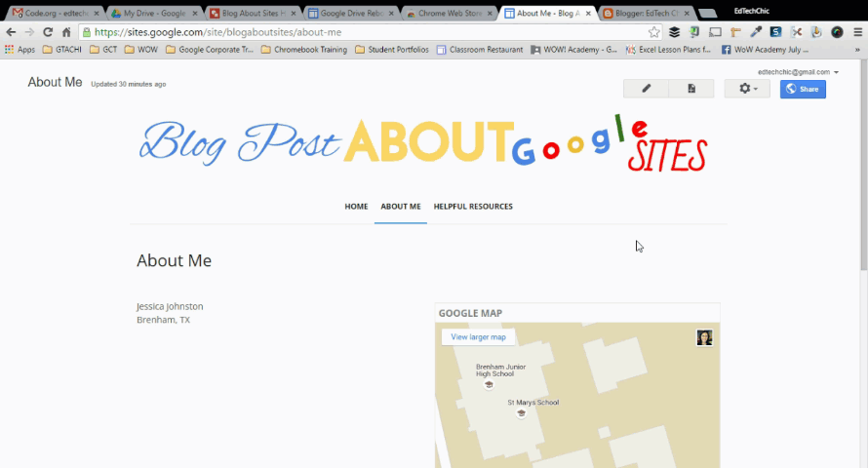868x468 pixels.
Task: Show more bookmarks with the double chevron
Action: coord(857,50)
